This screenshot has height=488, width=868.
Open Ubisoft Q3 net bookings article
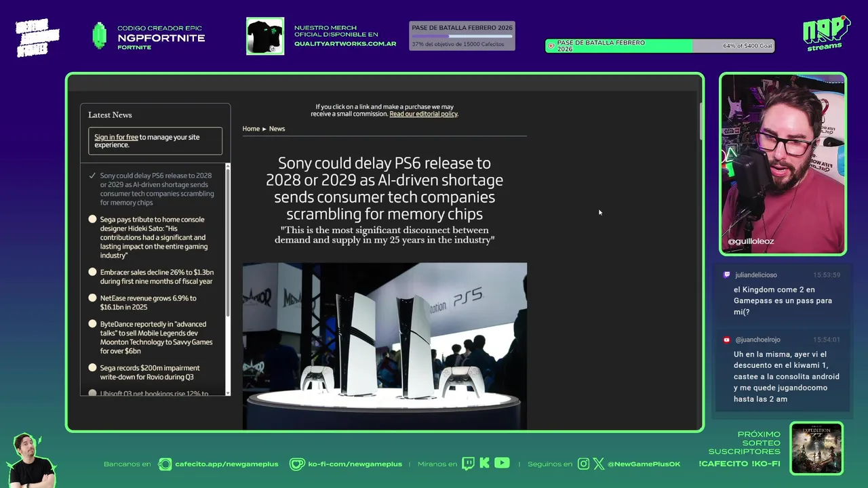[154, 393]
